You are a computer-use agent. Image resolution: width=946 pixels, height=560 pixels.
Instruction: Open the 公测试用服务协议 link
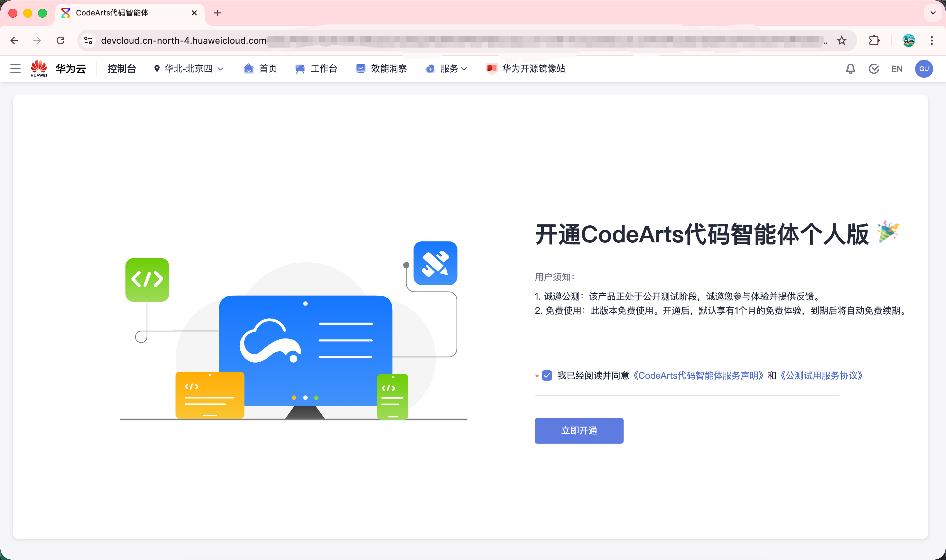coord(821,375)
